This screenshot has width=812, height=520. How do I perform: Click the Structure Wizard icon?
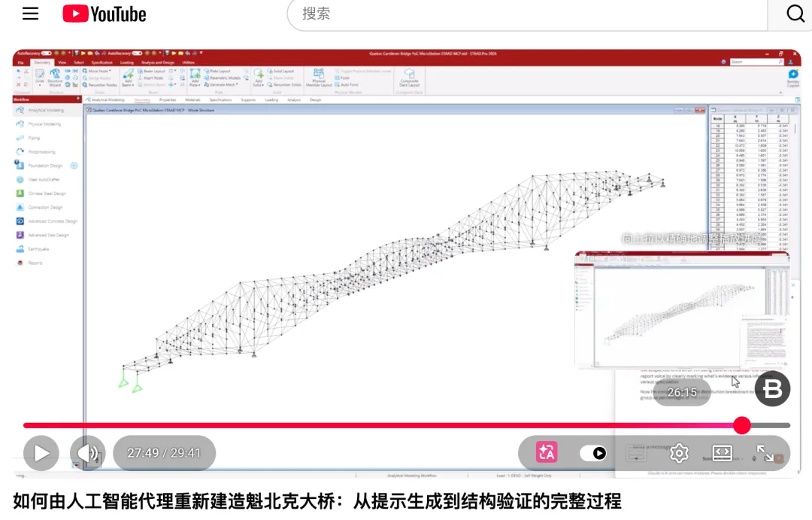pyautogui.click(x=55, y=78)
